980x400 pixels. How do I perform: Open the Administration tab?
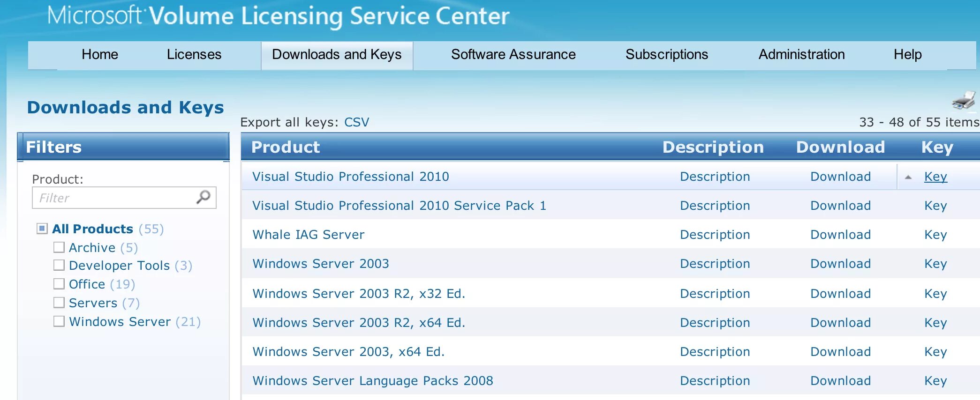tap(802, 54)
